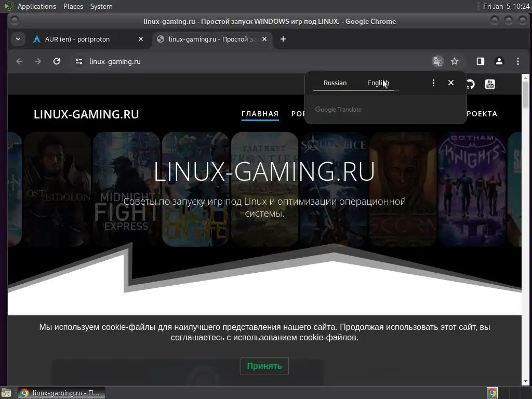The width and height of the screenshot is (532, 399).
Task: Click the back navigation arrow
Action: click(19, 61)
